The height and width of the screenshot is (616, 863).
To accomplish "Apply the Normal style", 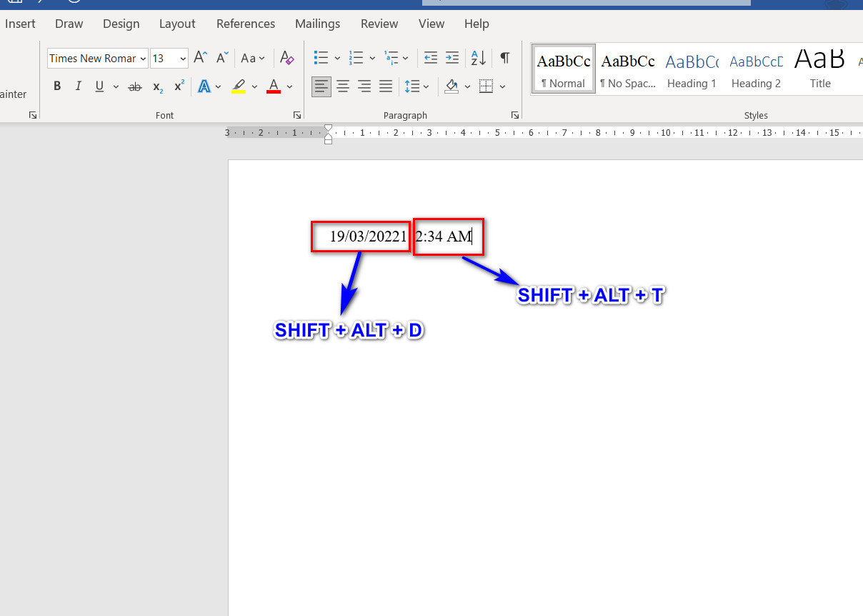I will 564,69.
